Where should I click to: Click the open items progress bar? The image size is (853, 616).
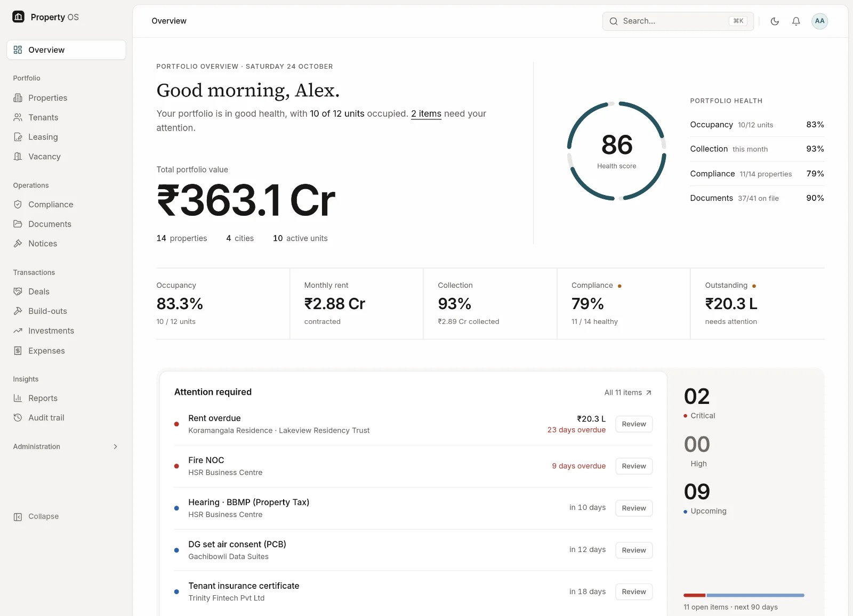(744, 595)
